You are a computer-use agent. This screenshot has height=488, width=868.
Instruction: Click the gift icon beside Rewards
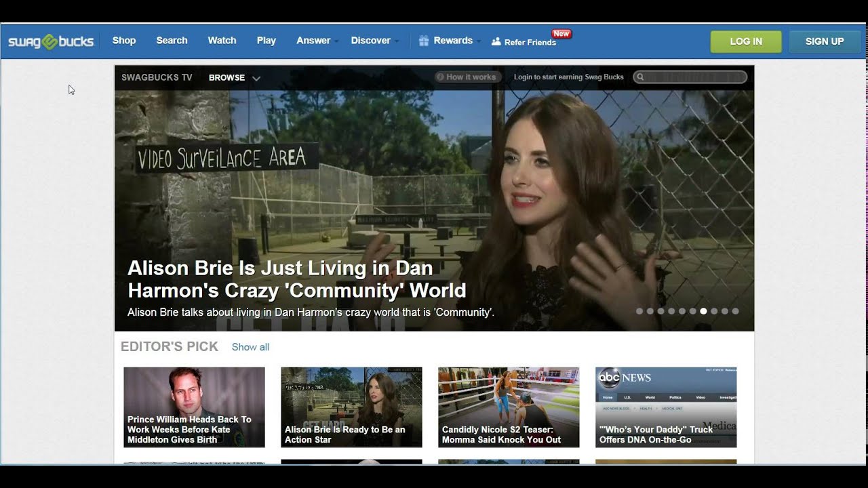pos(424,41)
